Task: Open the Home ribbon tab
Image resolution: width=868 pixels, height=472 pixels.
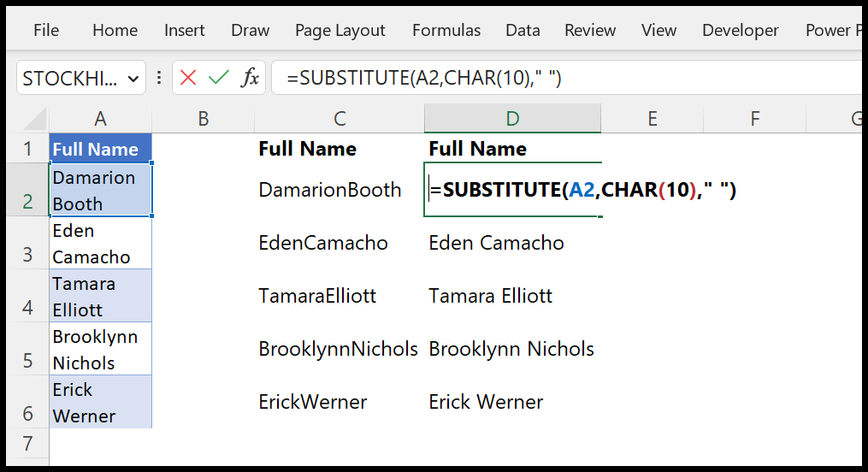Action: (115, 31)
